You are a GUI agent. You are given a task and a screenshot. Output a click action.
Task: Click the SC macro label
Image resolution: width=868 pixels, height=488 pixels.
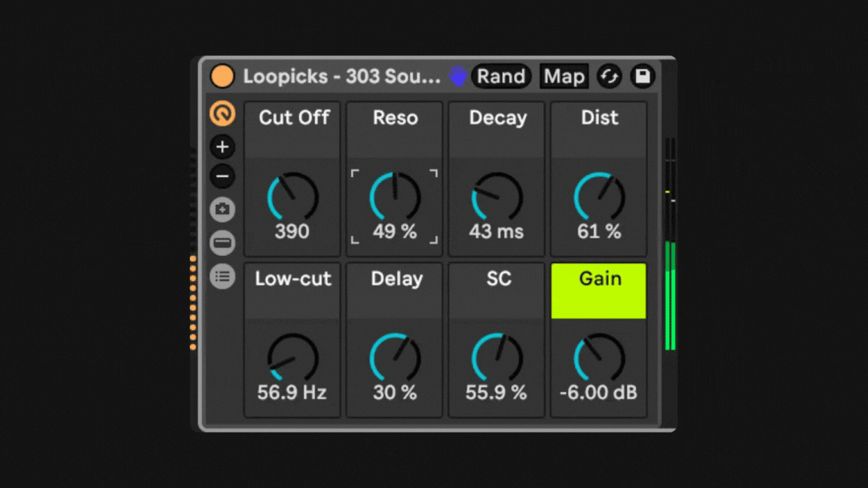[x=498, y=279]
